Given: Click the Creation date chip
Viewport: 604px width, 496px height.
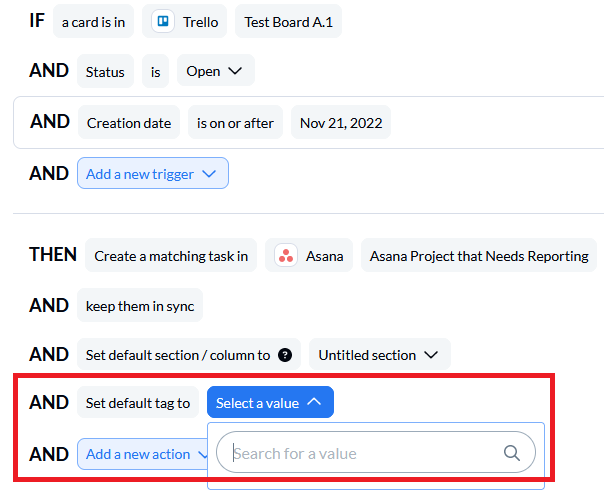Looking at the screenshot, I should click(129, 122).
